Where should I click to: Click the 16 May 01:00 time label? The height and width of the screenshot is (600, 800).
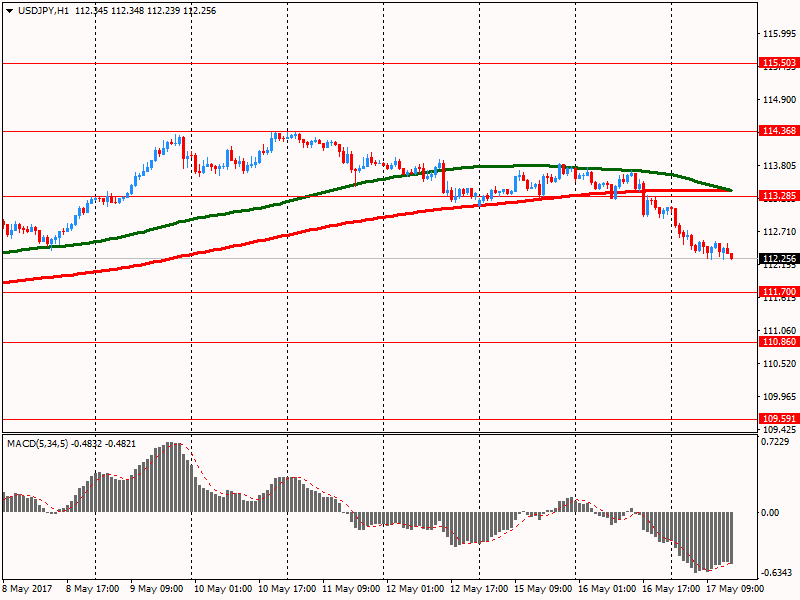pos(608,589)
